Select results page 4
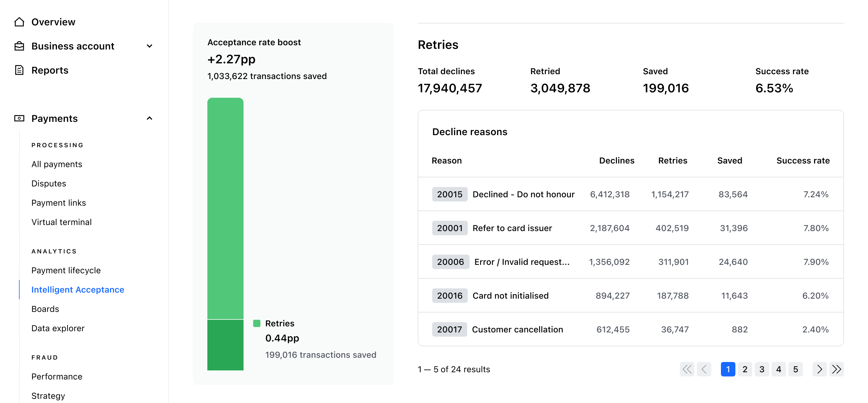 click(x=778, y=369)
